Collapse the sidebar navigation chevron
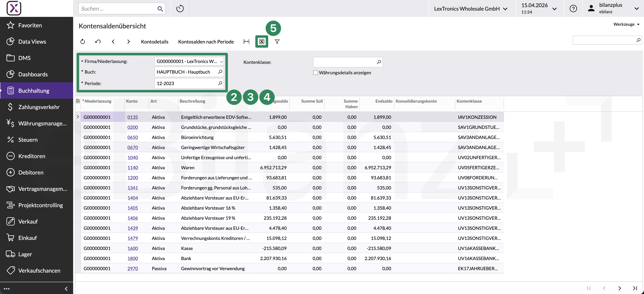Screen dimensions: 644x294 pos(66,289)
